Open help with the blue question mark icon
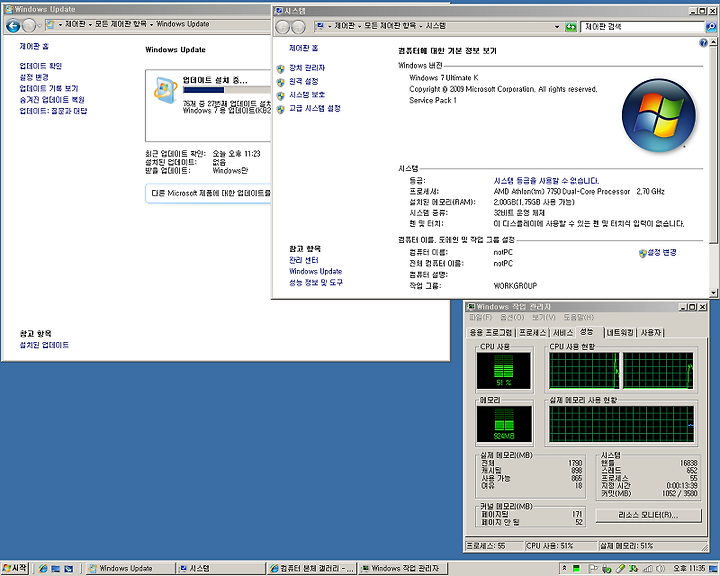This screenshot has width=720, height=576. tap(703, 43)
